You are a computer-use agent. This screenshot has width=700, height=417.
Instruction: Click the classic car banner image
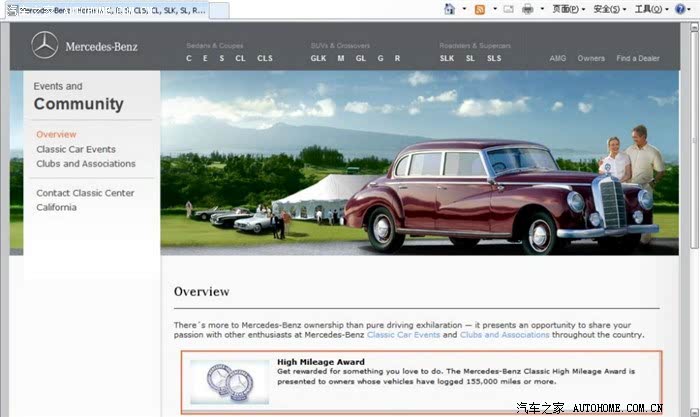[420, 163]
